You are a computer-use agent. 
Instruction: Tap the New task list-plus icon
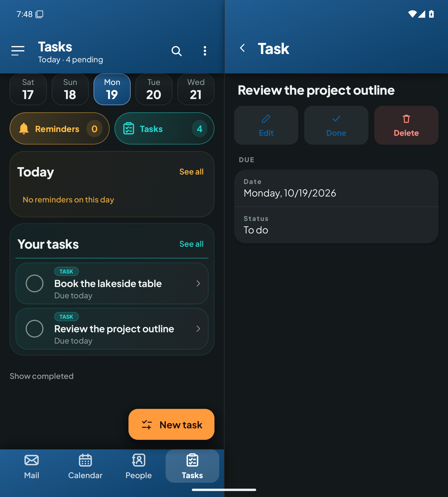tap(147, 425)
